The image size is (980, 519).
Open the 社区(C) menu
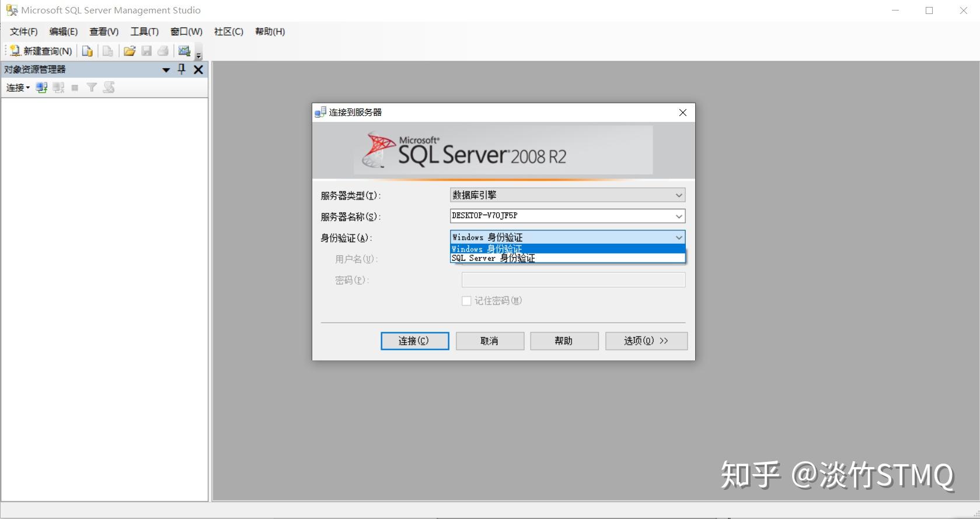(229, 31)
